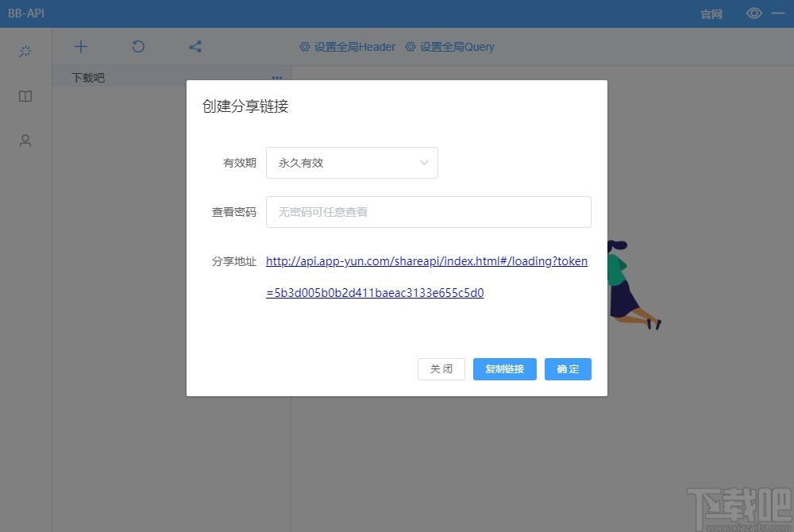Open the ... more options for 下载吧
This screenshot has width=794, height=532.
point(276,77)
